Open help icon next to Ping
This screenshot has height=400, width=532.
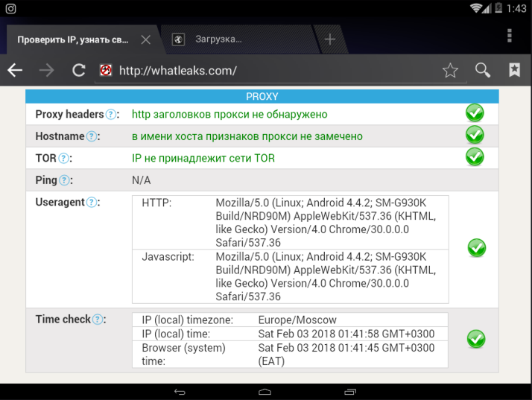click(x=65, y=180)
